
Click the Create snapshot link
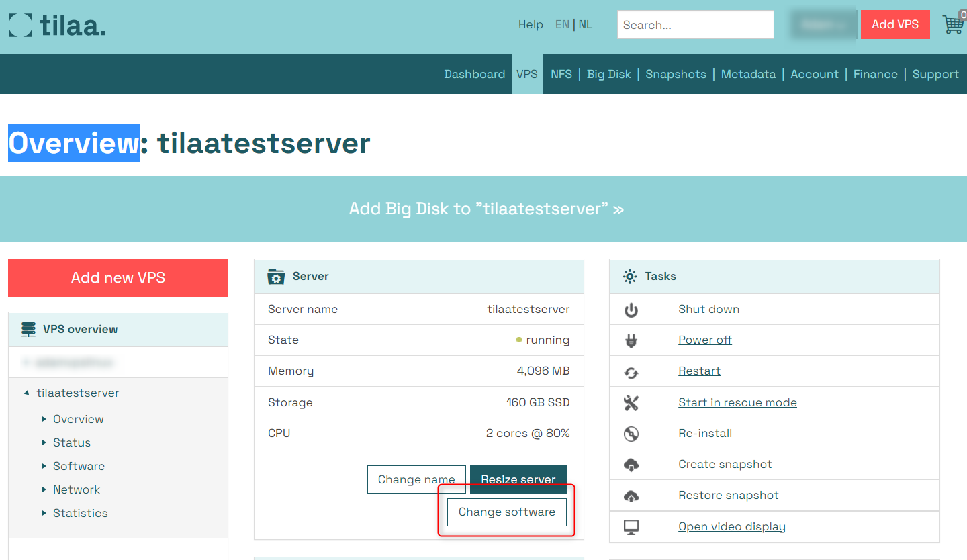(725, 464)
